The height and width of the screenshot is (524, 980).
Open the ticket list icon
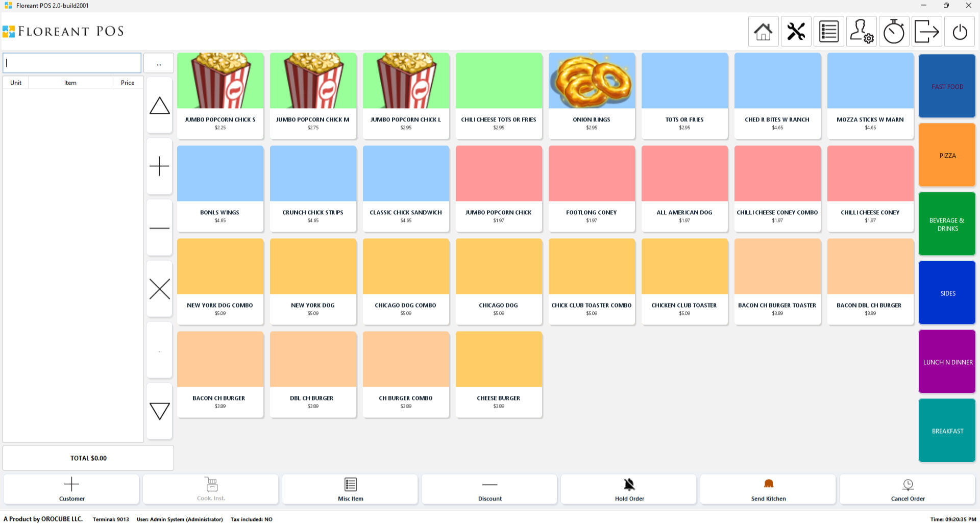828,32
